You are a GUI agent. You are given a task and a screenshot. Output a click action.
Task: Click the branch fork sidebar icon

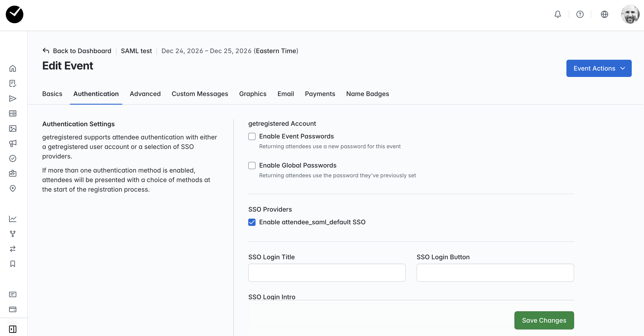[13, 234]
